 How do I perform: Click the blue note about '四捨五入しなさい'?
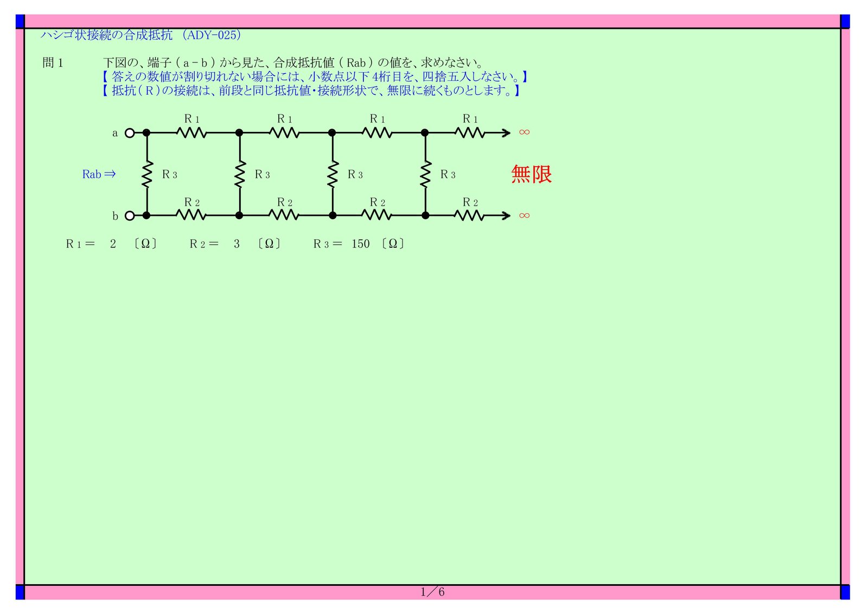315,77
